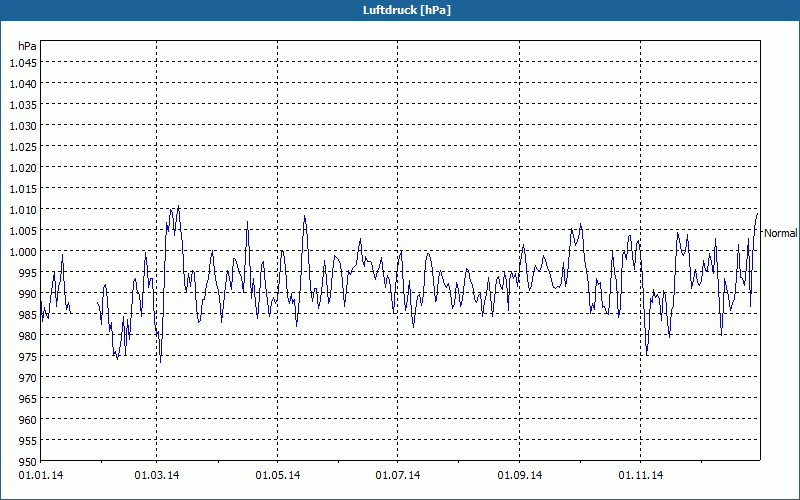Select the 1.020 pressure label
Viewport: 800px width, 500px height.
tap(23, 168)
